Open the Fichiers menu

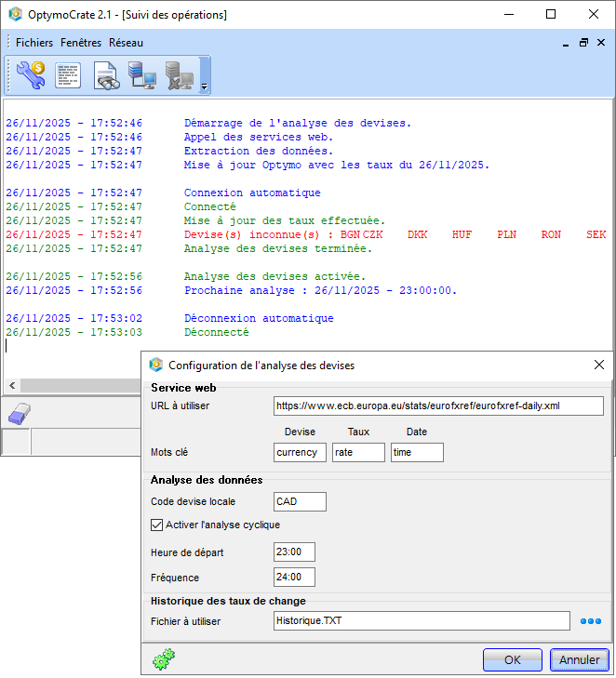[x=34, y=43]
